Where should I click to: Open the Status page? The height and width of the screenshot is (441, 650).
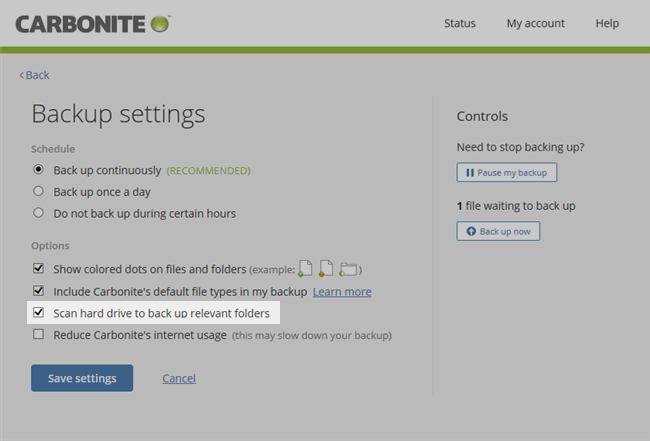tap(460, 23)
